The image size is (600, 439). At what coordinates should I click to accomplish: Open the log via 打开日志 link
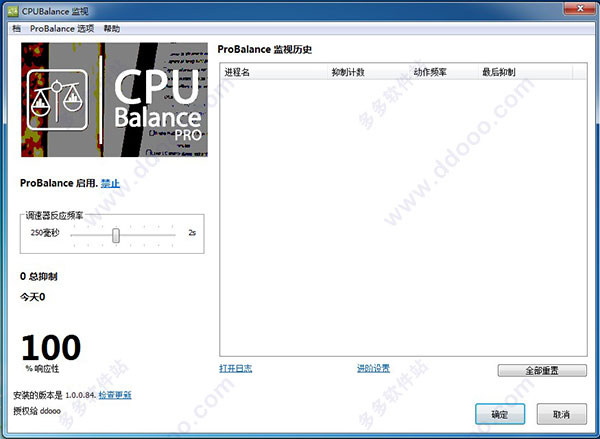[236, 368]
